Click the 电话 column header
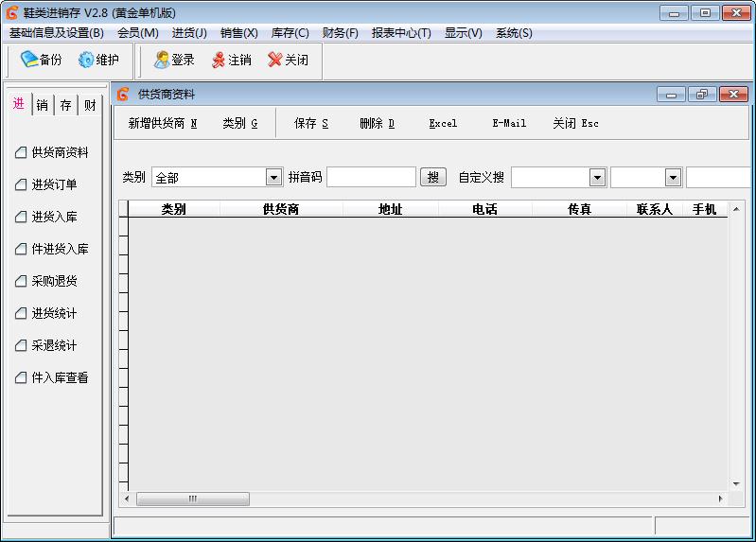Viewport: 756px width, 542px height. click(x=485, y=209)
